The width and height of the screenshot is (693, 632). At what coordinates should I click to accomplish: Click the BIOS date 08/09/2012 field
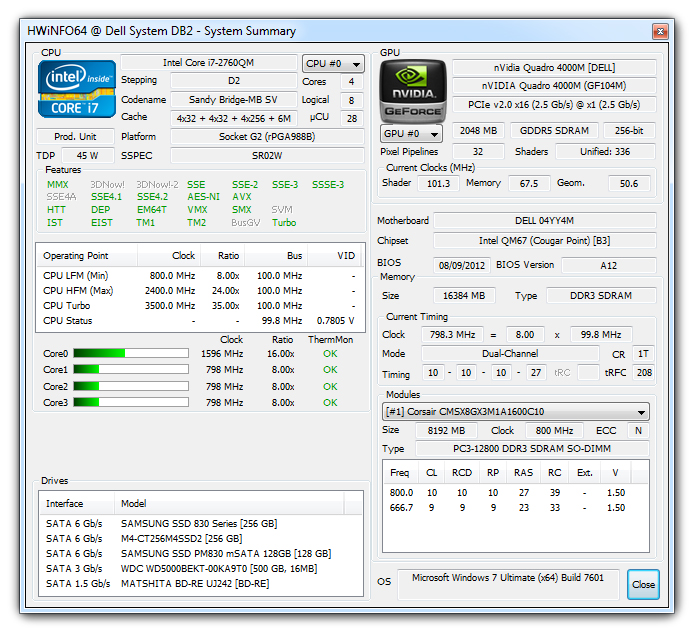coord(462,266)
